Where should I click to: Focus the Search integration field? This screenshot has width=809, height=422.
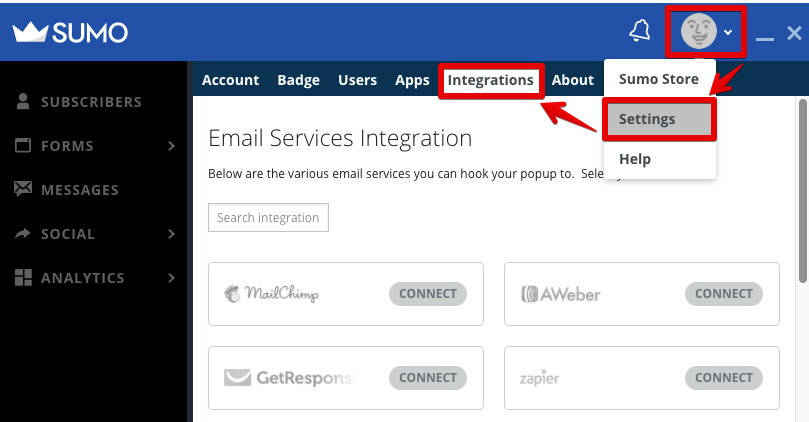point(268,218)
